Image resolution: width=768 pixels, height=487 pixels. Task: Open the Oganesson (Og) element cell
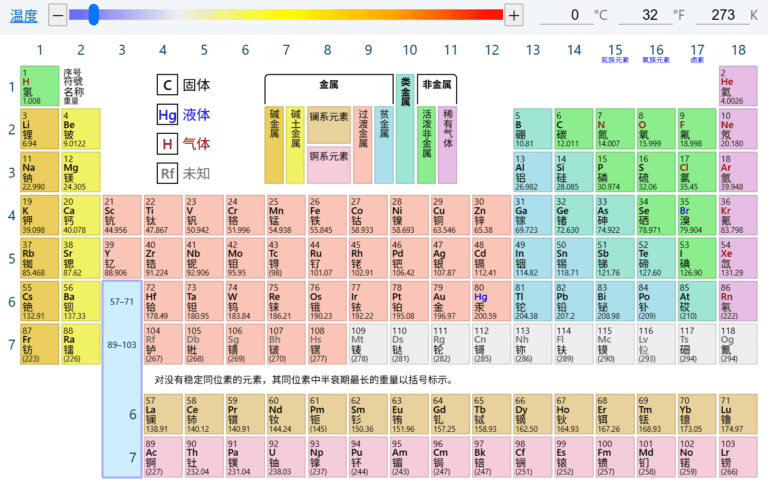coord(738,344)
